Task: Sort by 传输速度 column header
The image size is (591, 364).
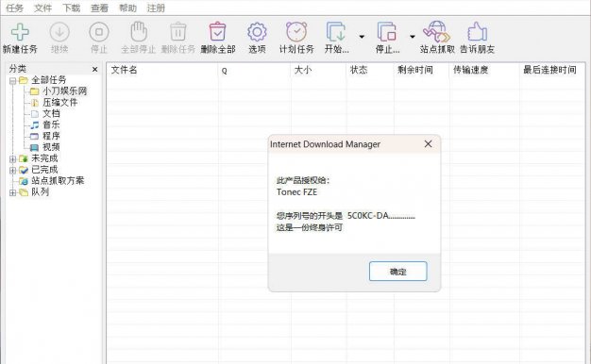Action: point(484,71)
